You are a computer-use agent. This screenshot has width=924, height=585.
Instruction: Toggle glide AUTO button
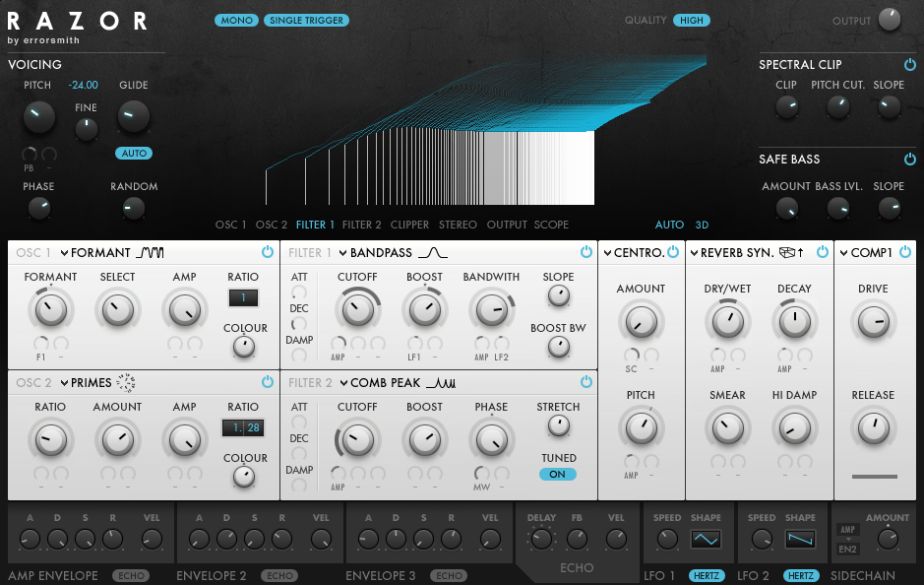coord(134,154)
